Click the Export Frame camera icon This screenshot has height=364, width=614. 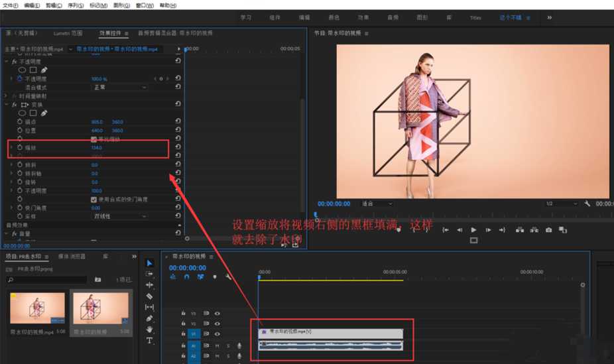coord(548,230)
